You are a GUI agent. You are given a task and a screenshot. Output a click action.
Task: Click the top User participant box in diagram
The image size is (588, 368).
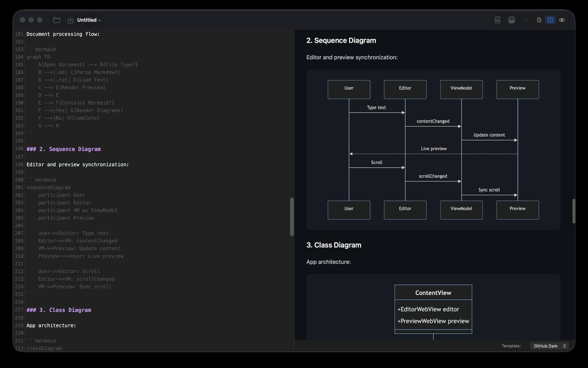point(349,89)
